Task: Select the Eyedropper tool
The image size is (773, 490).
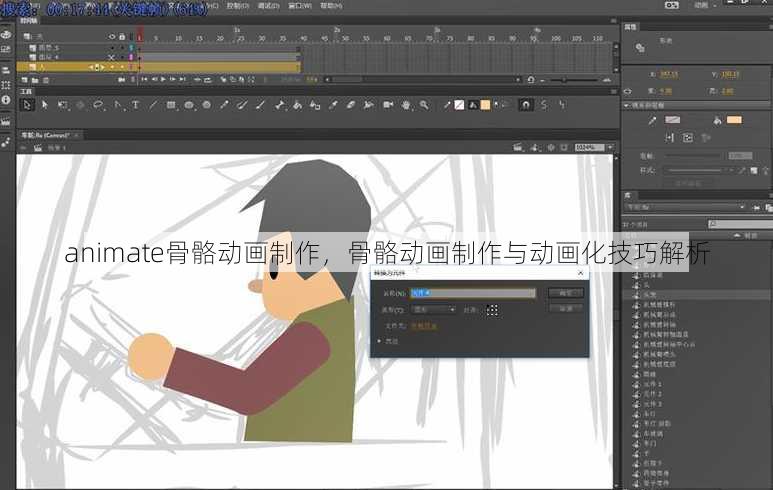Action: pos(333,105)
